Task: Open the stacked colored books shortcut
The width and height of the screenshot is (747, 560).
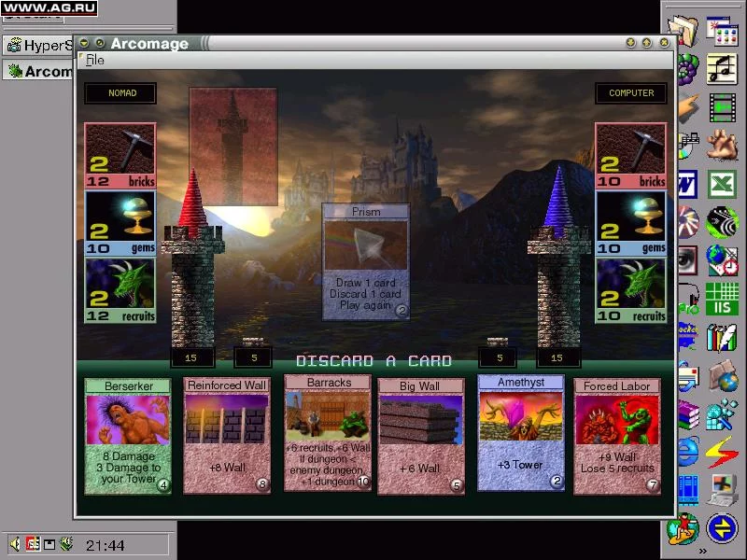Action: click(x=688, y=413)
